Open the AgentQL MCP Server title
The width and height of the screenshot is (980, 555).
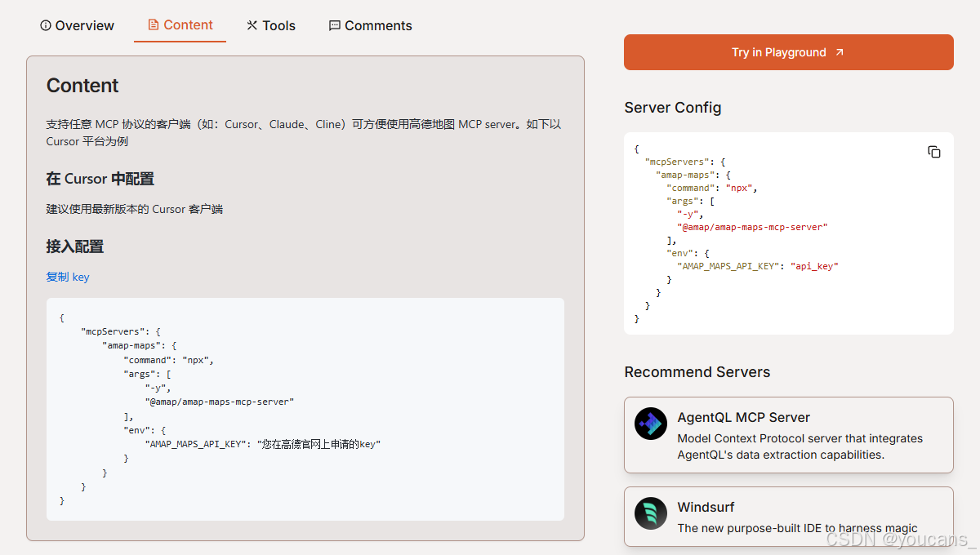pyautogui.click(x=743, y=417)
